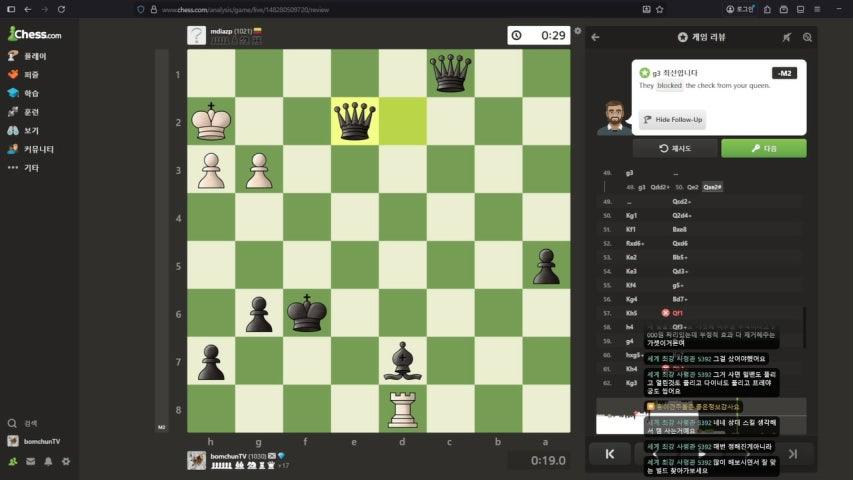Click the Hide Follow-Up button
Viewport: 853px width, 480px height.
(672, 120)
